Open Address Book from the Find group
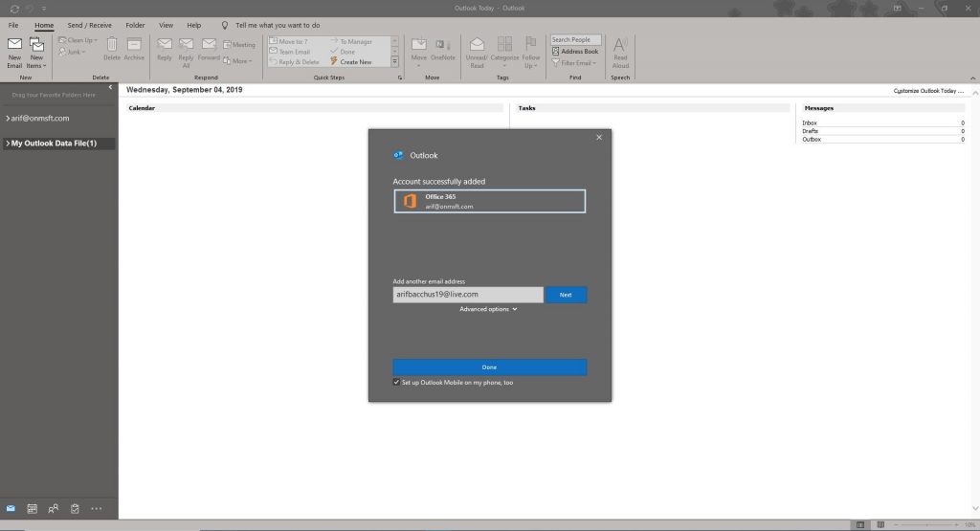The width and height of the screenshot is (980, 531). (575, 52)
